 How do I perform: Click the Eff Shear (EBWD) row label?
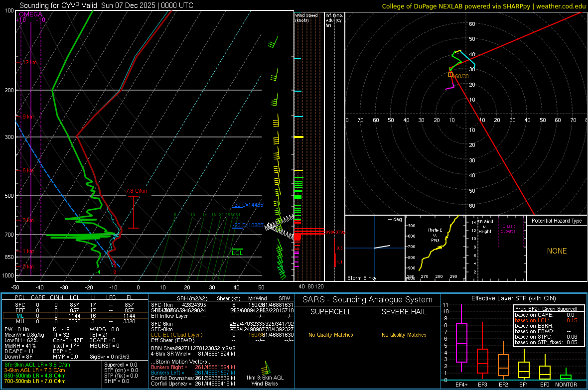(x=173, y=340)
